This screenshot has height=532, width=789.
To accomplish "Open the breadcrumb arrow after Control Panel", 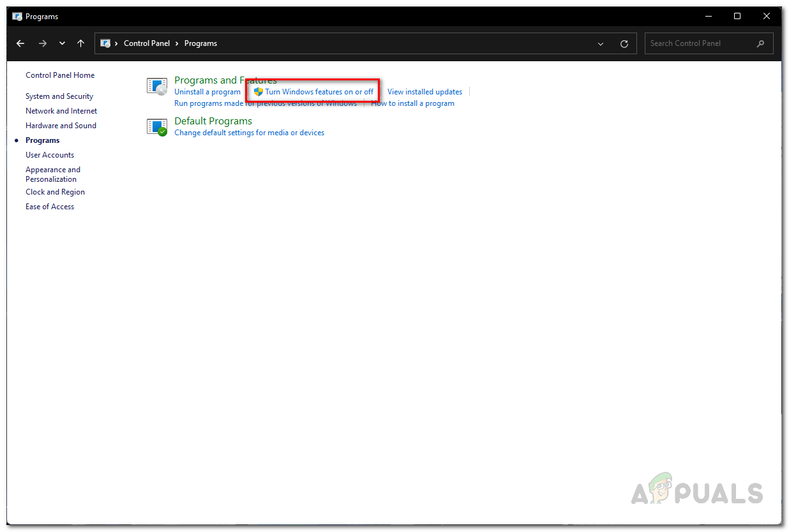I will [x=176, y=43].
